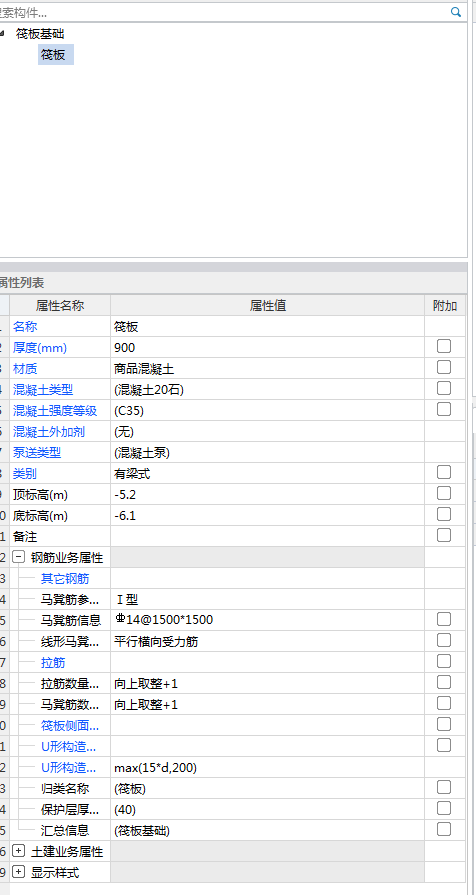
Task: Edit the name value 筏板 cell
Action: [x=267, y=326]
